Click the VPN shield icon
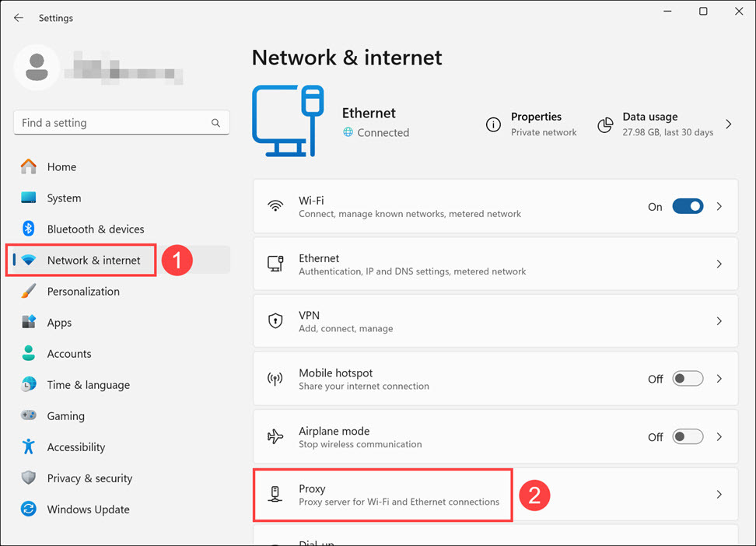Image resolution: width=756 pixels, height=546 pixels. coord(275,321)
